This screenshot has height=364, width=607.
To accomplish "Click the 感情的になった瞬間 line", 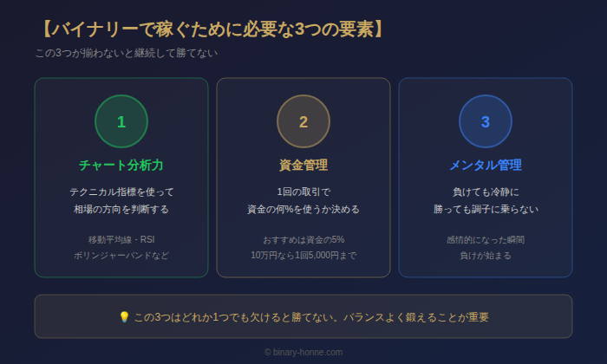I will click(486, 239).
